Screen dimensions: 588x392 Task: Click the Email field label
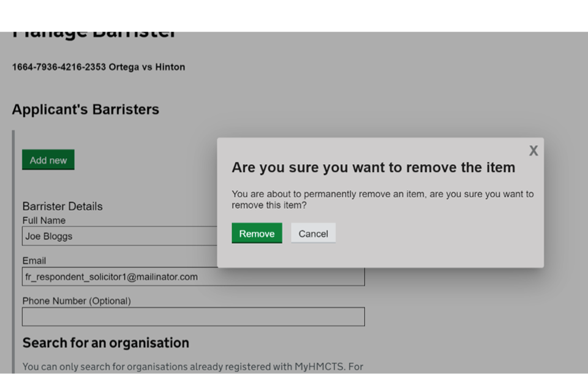34,261
